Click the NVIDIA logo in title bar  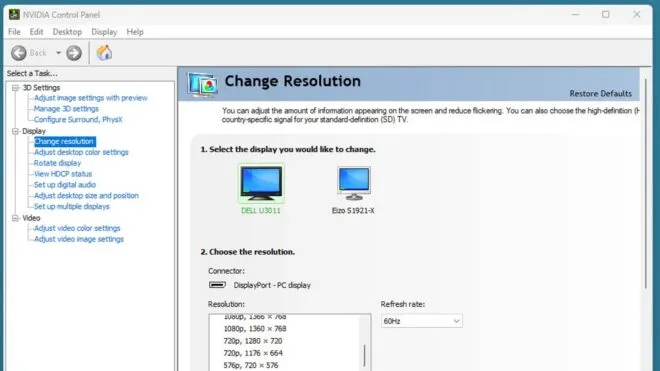14,14
